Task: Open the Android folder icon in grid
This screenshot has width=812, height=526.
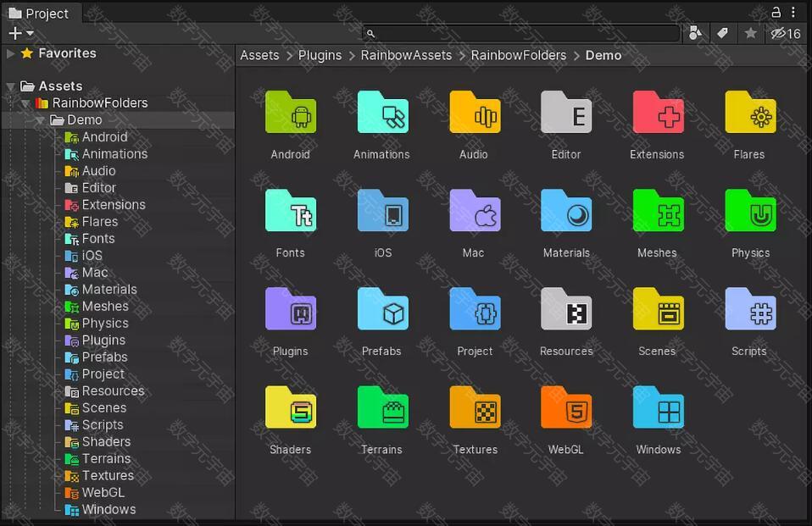Action: 290,114
